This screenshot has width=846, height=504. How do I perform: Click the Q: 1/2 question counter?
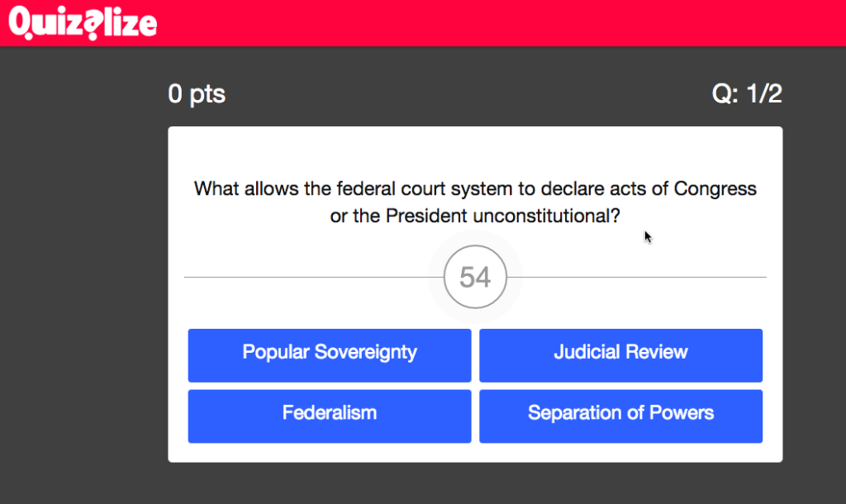(747, 94)
